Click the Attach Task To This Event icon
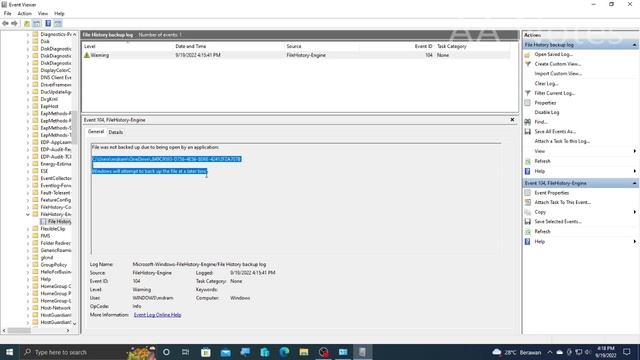 pos(527,202)
